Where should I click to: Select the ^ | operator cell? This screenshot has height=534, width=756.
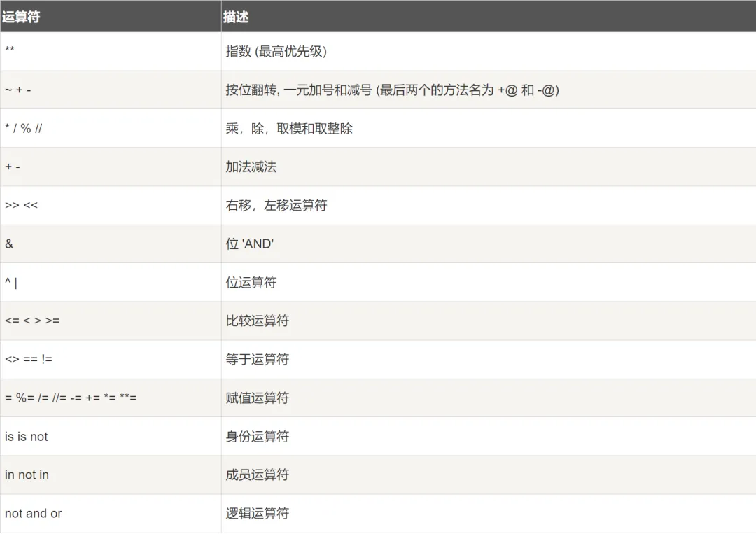pyautogui.click(x=111, y=283)
